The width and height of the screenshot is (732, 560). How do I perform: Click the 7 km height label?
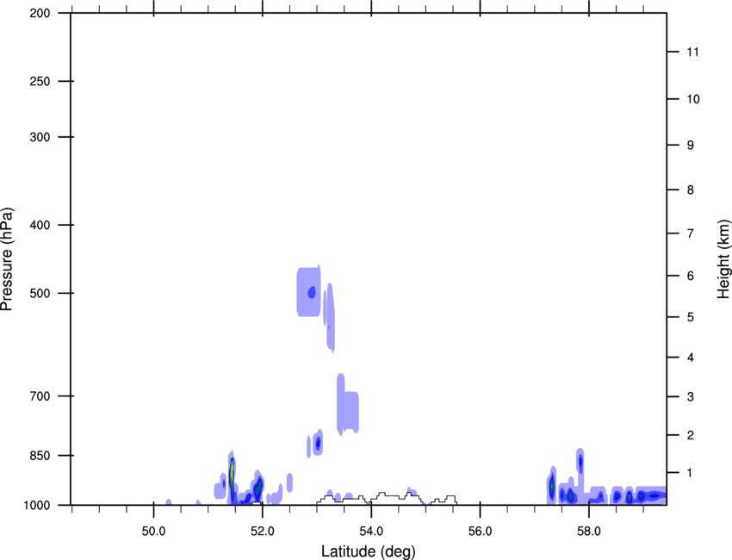(690, 233)
